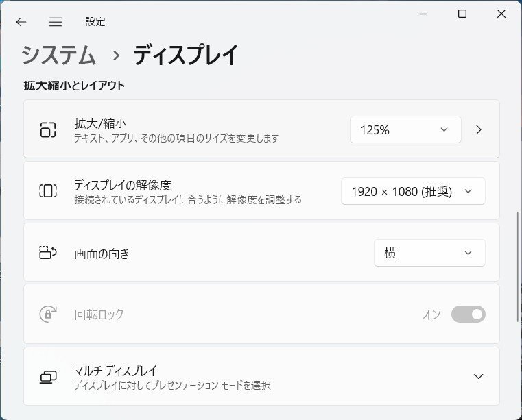The width and height of the screenshot is (522, 420).
Task: Click the マルチ ディスプレイ monitors icon
Action: 48,377
